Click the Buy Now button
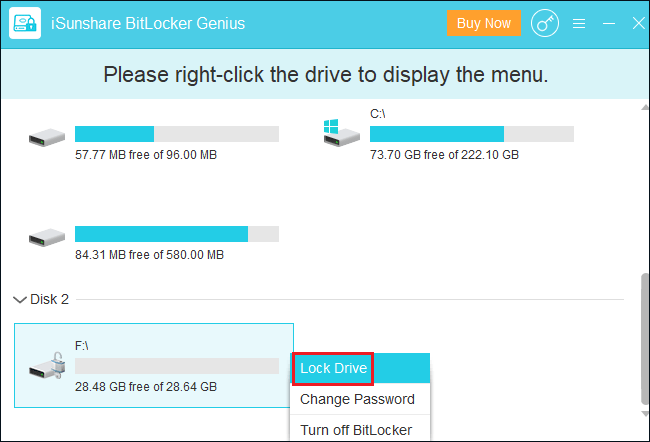This screenshot has width=650, height=442. [x=484, y=23]
